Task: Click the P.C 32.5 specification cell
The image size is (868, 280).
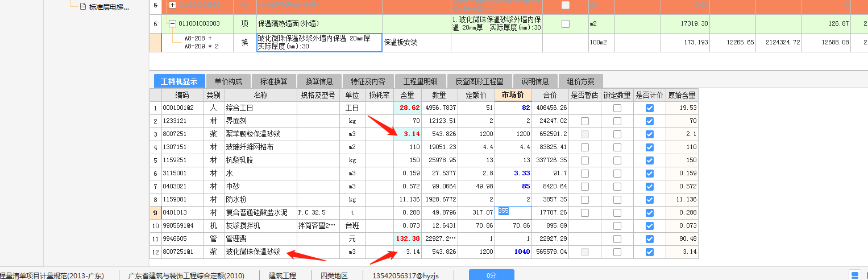Action: (x=318, y=212)
